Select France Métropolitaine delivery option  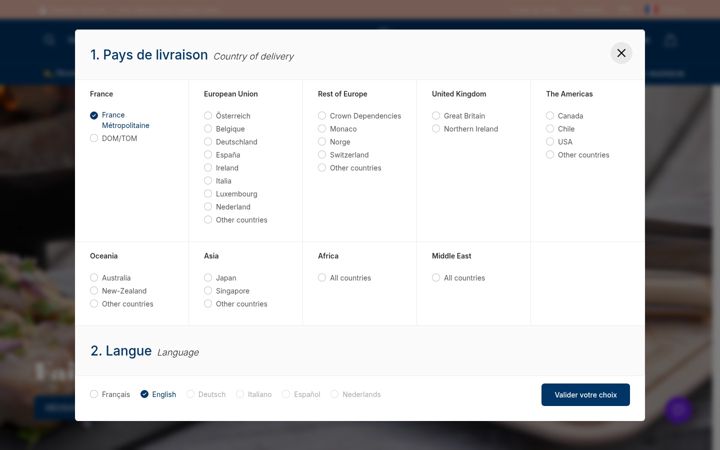click(119, 120)
